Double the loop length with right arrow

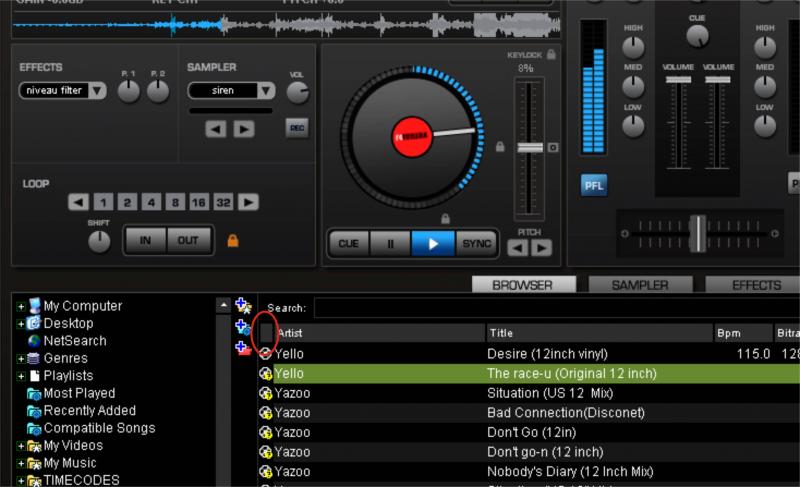coord(248,202)
